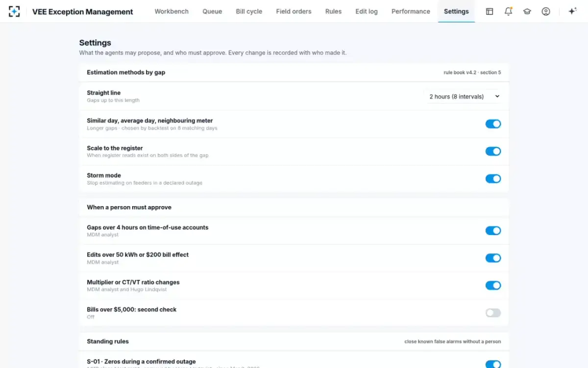Click the S-01 Zeros during a confirmed outage label
Screen dimensions: 588x368
[141, 362]
